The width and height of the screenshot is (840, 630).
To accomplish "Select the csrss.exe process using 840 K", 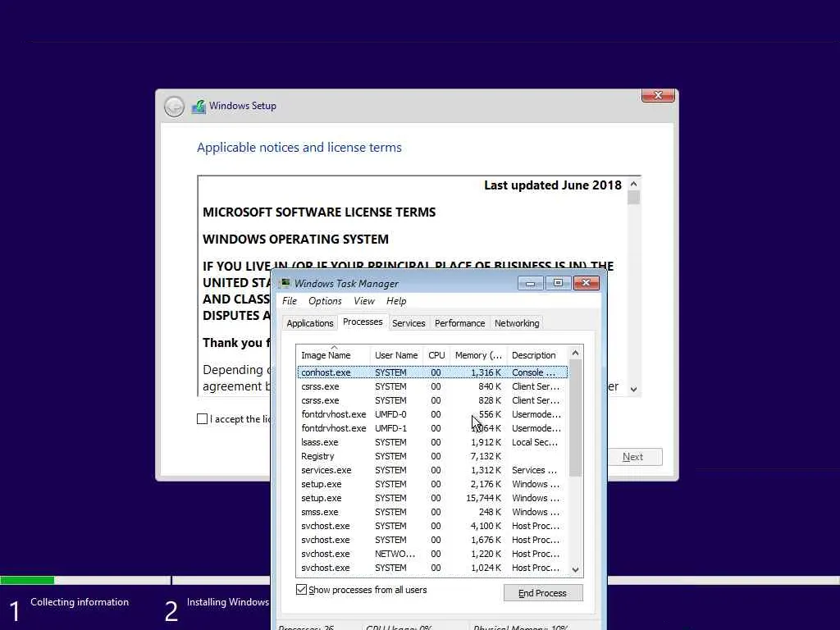I will click(x=432, y=386).
